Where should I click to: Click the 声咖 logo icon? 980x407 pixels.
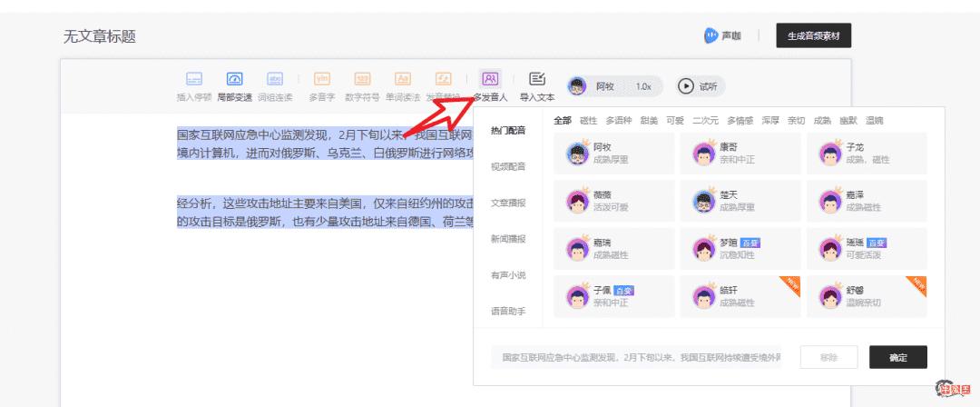pyautogui.click(x=710, y=35)
